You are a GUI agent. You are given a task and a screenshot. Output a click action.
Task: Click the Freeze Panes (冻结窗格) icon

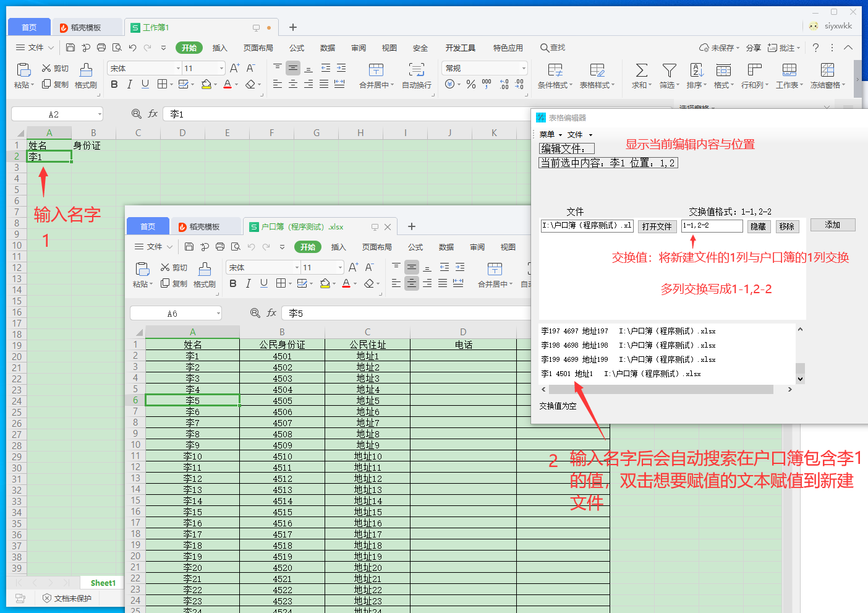[x=827, y=70]
